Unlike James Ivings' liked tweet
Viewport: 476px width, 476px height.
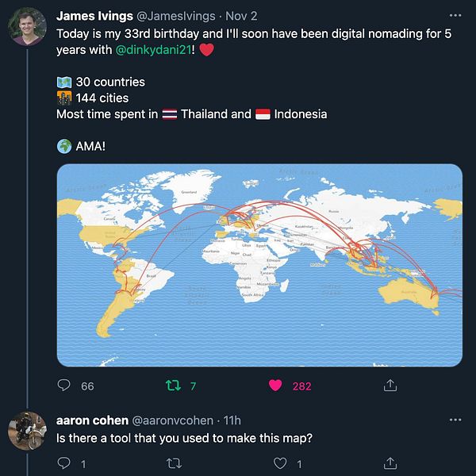275,386
